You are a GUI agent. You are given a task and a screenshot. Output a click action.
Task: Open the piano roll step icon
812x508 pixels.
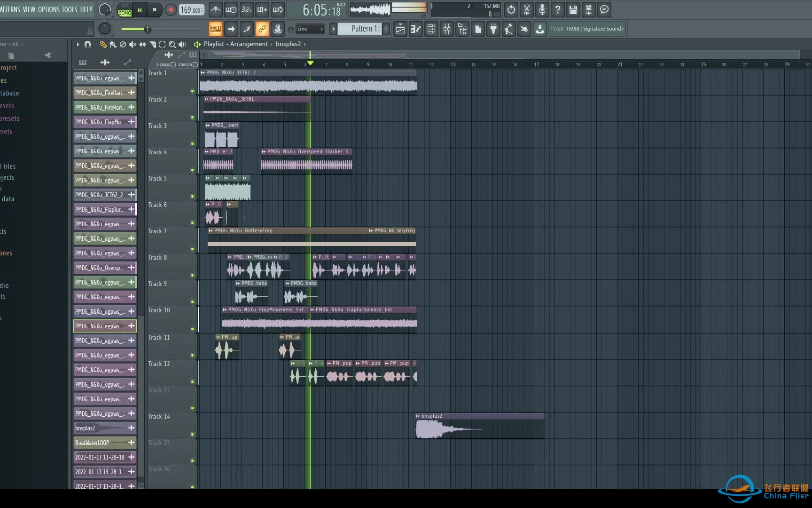click(x=416, y=29)
